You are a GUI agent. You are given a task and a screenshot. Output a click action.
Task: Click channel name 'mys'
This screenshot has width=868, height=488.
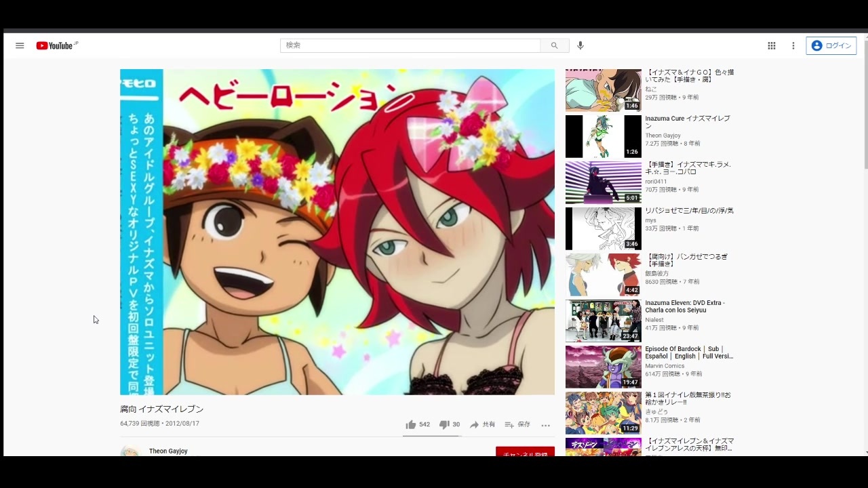650,220
